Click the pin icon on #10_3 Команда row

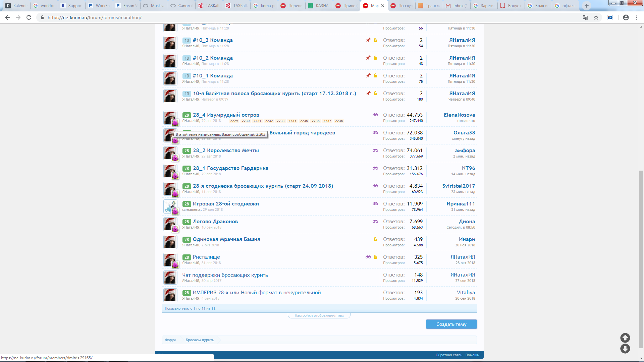click(368, 40)
